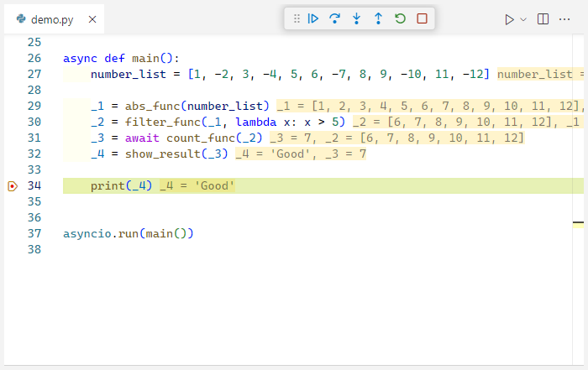The height and width of the screenshot is (370, 588).
Task: Click line number 37
Action: coord(34,234)
